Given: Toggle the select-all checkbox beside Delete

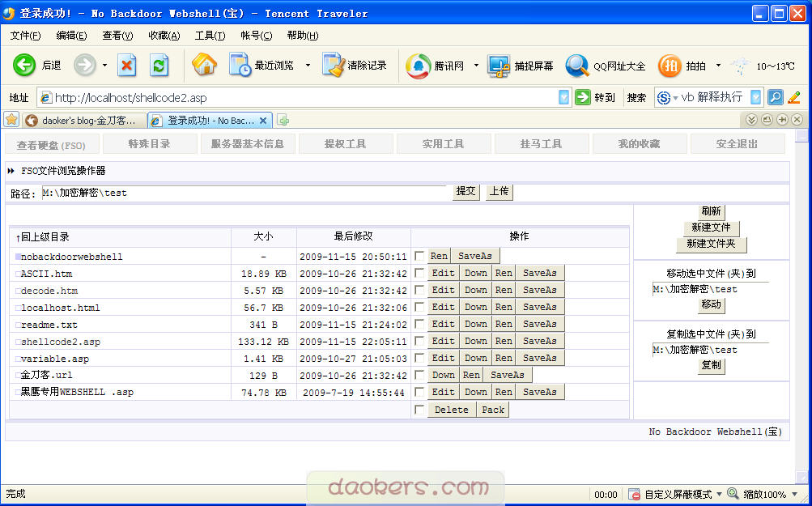Looking at the screenshot, I should coord(419,410).
